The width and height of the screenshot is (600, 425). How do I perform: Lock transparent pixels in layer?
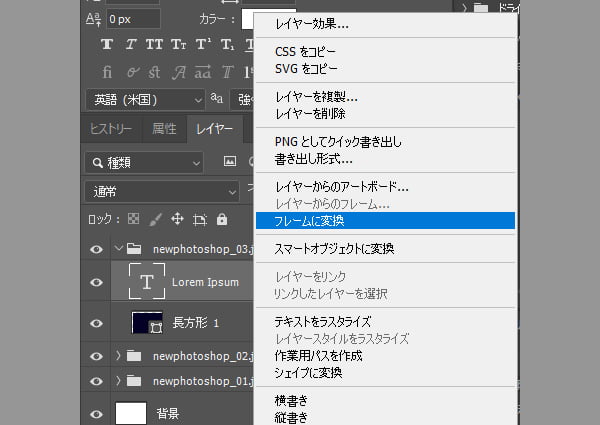point(133,219)
